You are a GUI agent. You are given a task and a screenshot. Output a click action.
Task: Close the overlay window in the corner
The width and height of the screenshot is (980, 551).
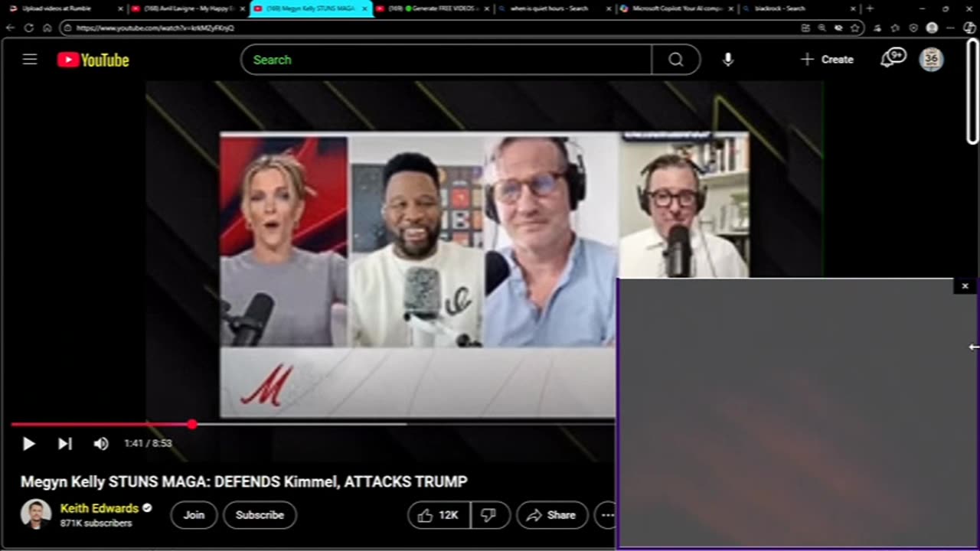(x=965, y=286)
